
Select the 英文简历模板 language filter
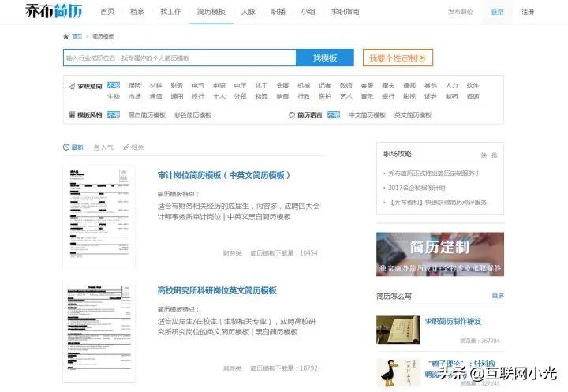tap(413, 114)
